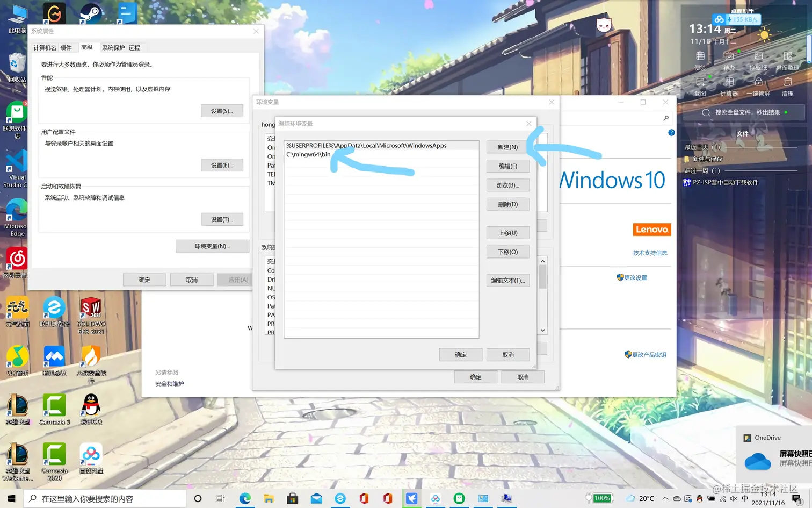Viewport: 812px width, 508px height.
Task: Launch Camtasia 9 from the desktop
Action: 54,409
